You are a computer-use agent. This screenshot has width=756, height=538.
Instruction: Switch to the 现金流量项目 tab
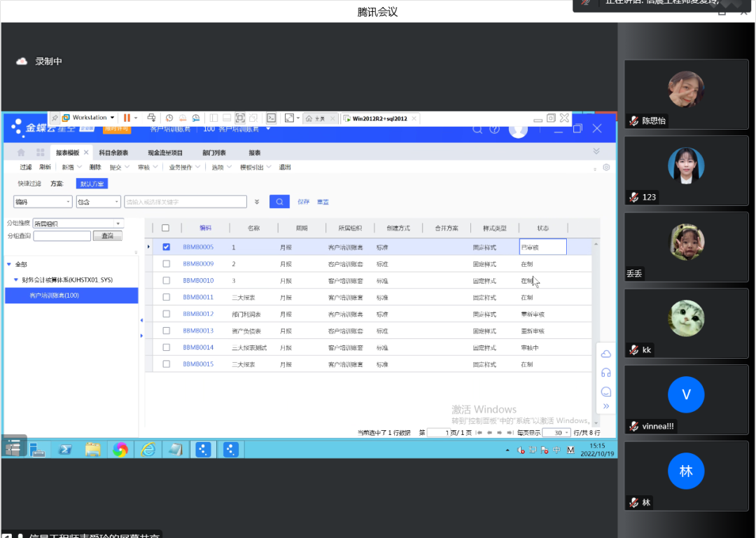click(x=165, y=153)
